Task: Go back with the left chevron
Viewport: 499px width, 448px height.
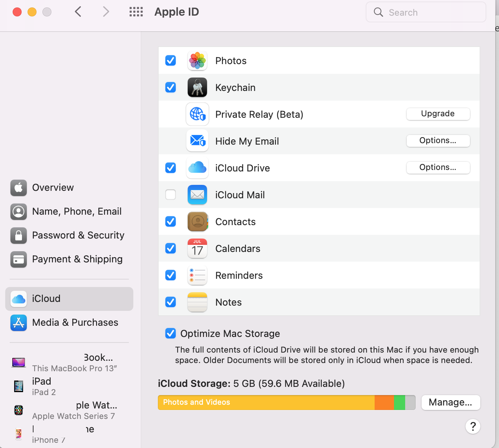Action: 78,12
